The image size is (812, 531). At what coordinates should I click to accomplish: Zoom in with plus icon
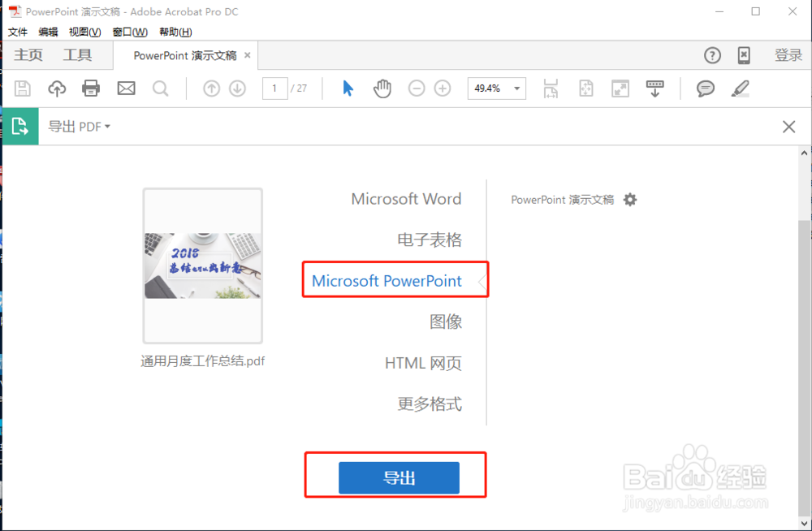[x=443, y=88]
